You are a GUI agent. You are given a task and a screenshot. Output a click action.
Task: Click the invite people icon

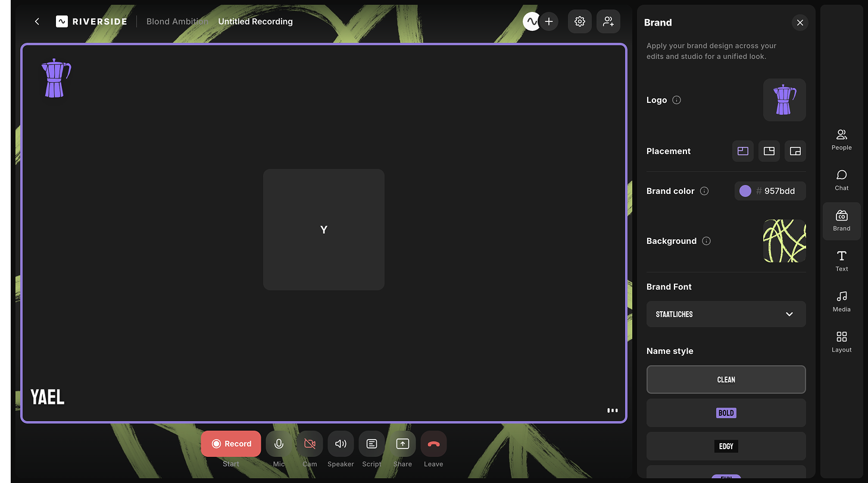[x=608, y=21]
